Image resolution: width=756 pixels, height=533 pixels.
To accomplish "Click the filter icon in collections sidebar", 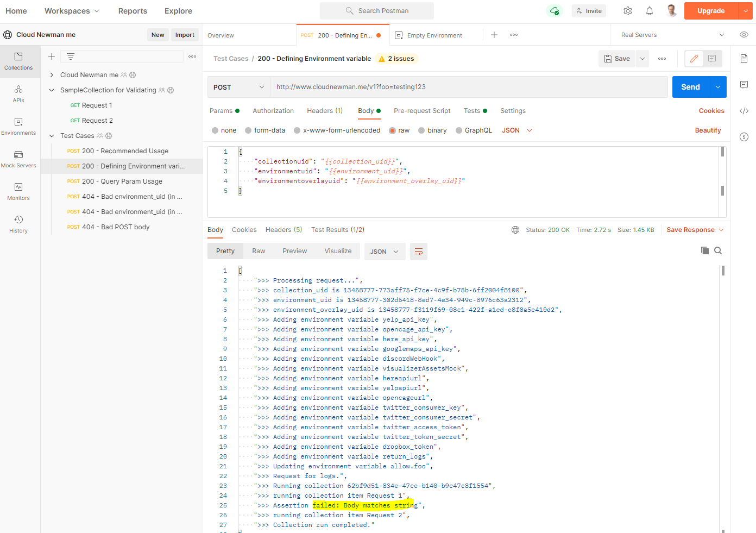I will click(x=71, y=57).
